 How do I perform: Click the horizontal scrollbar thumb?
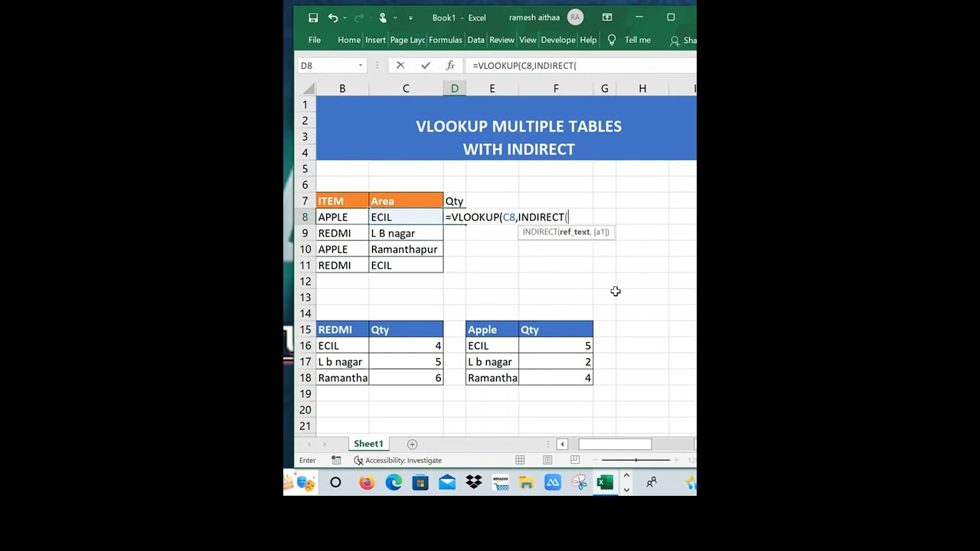coord(615,444)
